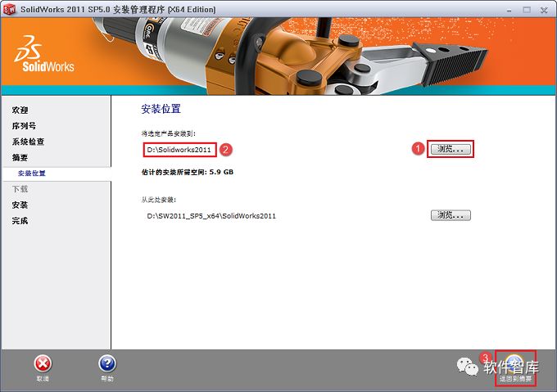The height and width of the screenshot is (392, 557).
Task: Go to the 欢迎 step in sidebar
Action: click(x=20, y=110)
